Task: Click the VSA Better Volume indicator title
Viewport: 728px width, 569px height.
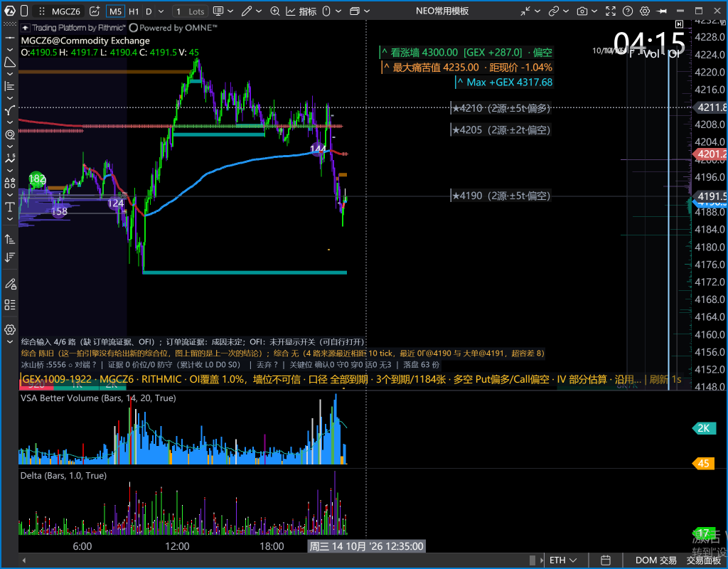Action: tap(98, 398)
